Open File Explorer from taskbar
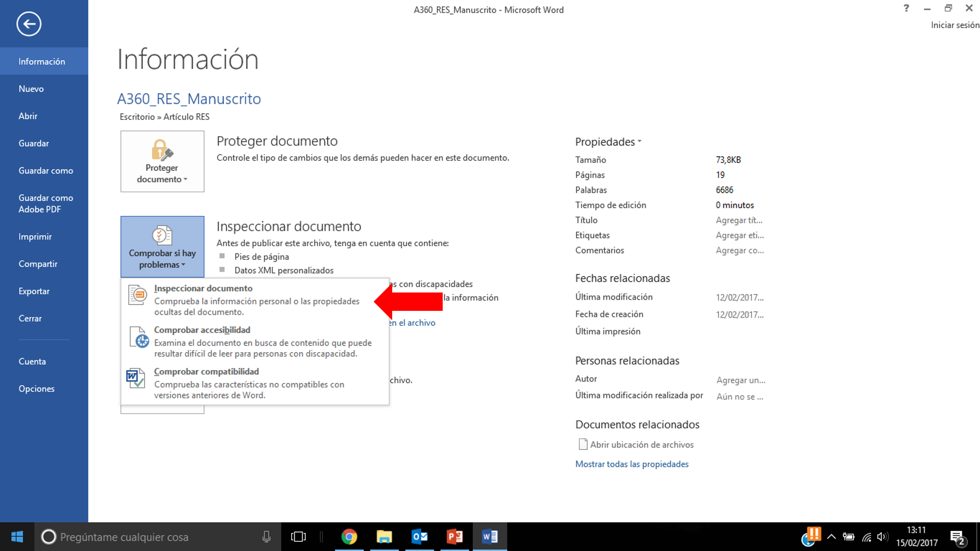The image size is (980, 551). [x=384, y=536]
